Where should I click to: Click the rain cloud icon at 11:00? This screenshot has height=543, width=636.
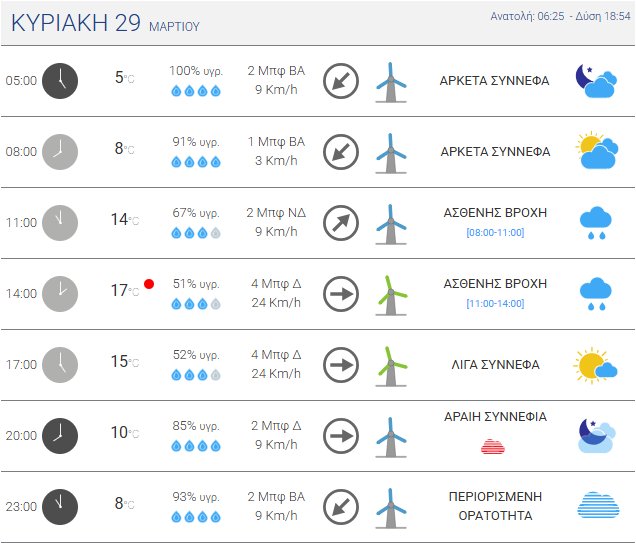tap(596, 223)
